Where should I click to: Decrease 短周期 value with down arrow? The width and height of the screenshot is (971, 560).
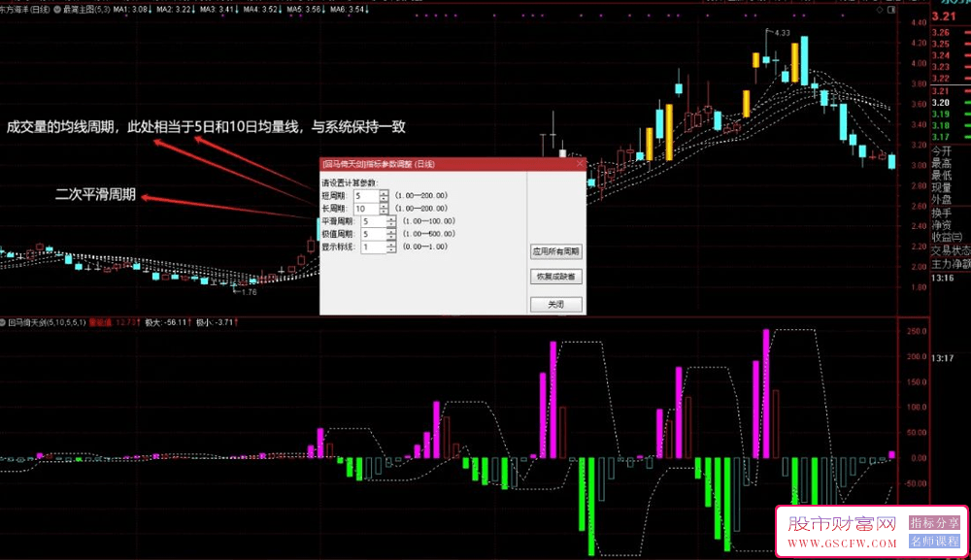384,199
